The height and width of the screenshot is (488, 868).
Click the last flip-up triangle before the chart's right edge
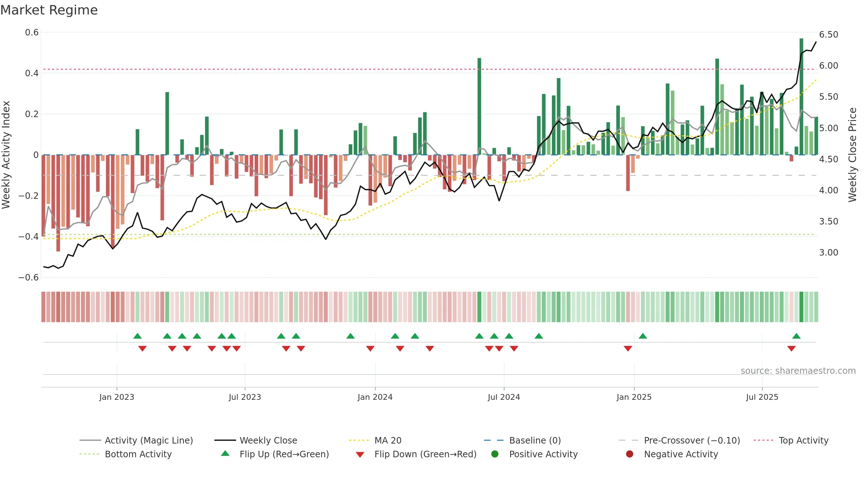pos(796,336)
